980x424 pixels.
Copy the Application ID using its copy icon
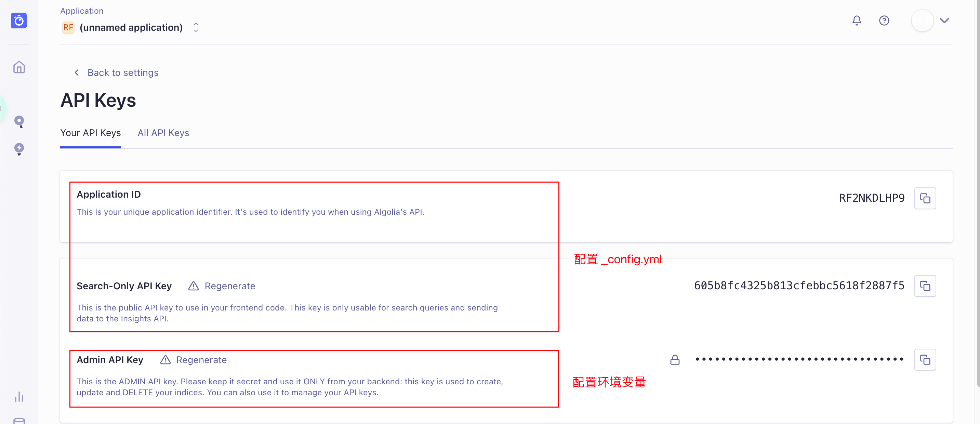coord(925,198)
